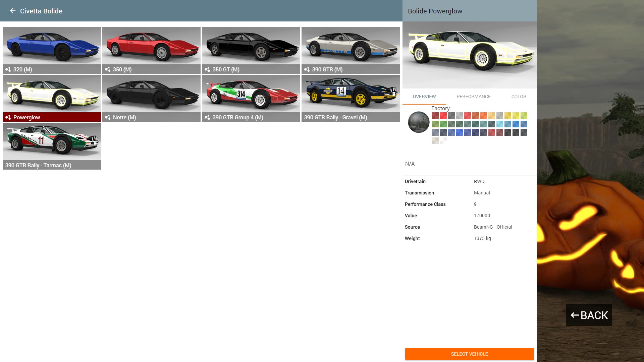Image resolution: width=644 pixels, height=362 pixels.
Task: Pick the bright red factory color swatch
Action: click(x=443, y=116)
